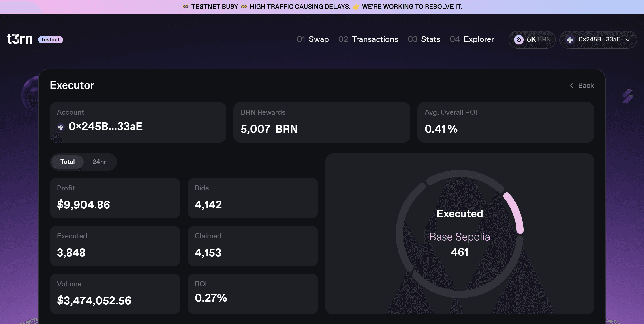The height and width of the screenshot is (324, 644).
Task: Click wallet avatar icon in header
Action: coord(570,39)
